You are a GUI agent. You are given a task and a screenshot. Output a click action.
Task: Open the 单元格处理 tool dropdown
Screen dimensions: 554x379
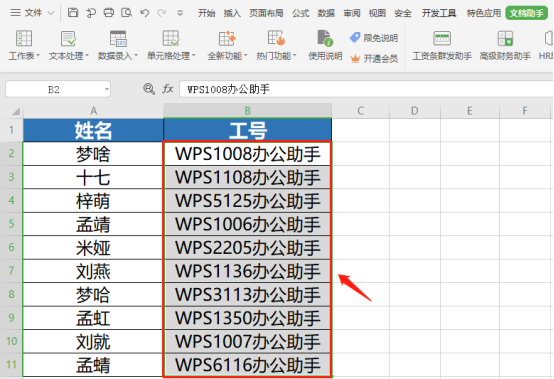[x=171, y=45]
